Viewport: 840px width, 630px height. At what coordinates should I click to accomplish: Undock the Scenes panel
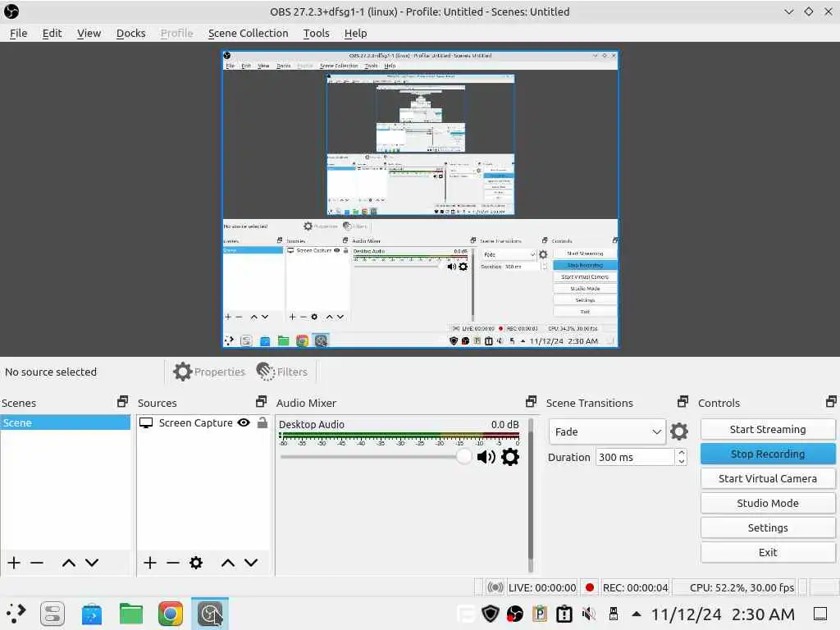123,401
